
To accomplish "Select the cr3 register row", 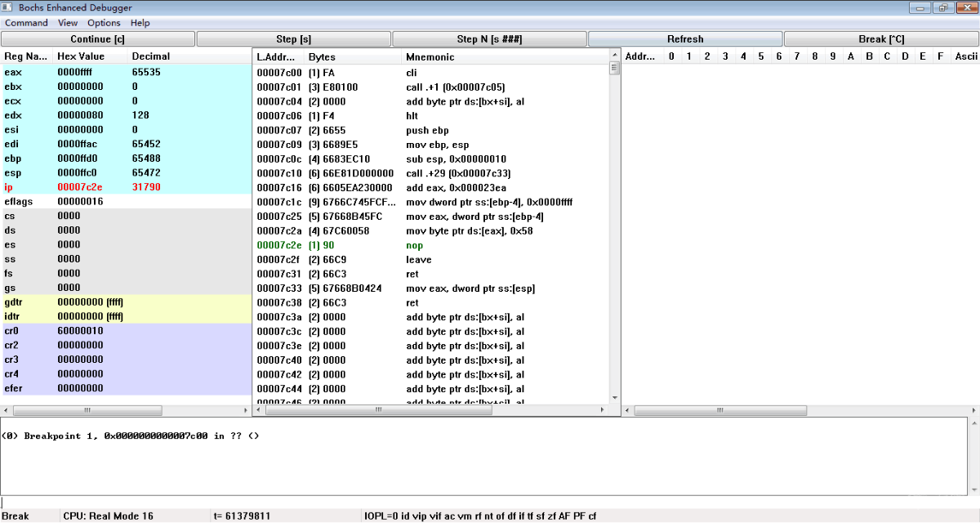I will click(x=126, y=360).
